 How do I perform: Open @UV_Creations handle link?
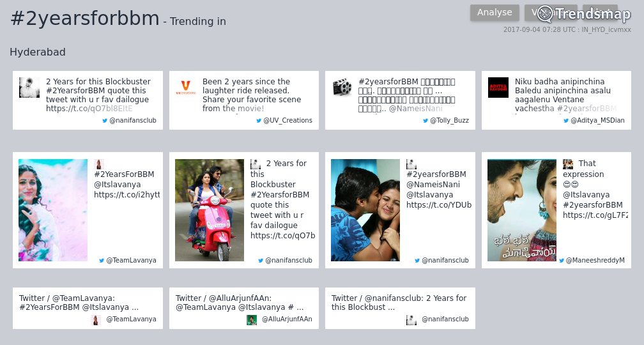coord(287,121)
